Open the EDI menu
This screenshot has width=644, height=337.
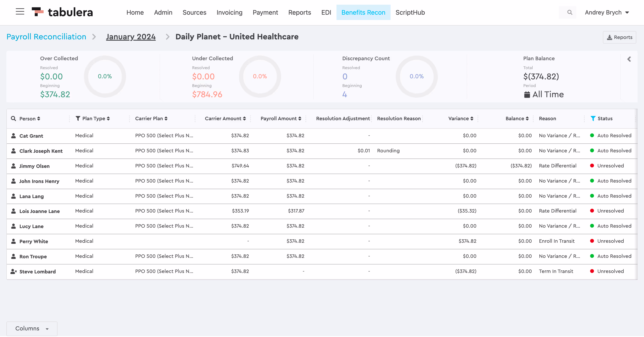[326, 13]
